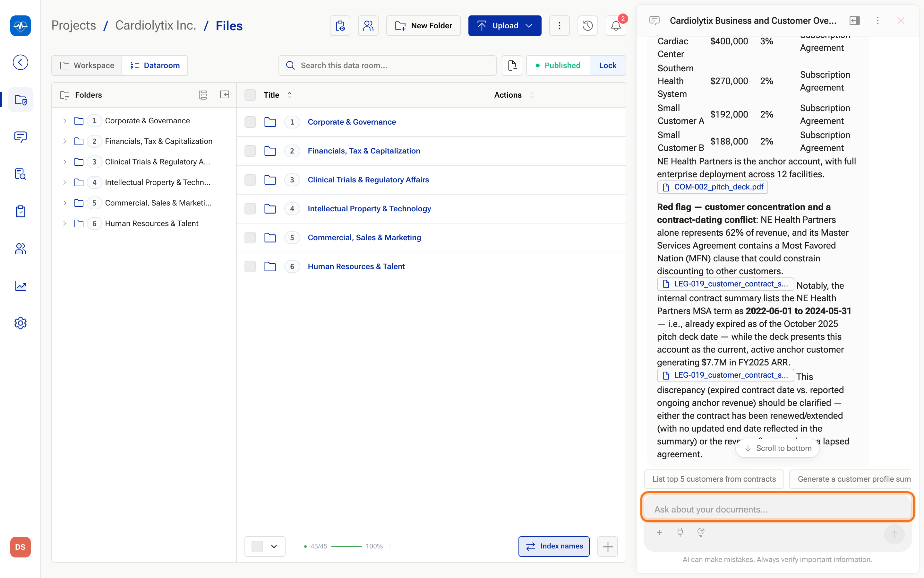Screen dimensions: 924x578
Task: Open the more options menu in header
Action: (559, 26)
